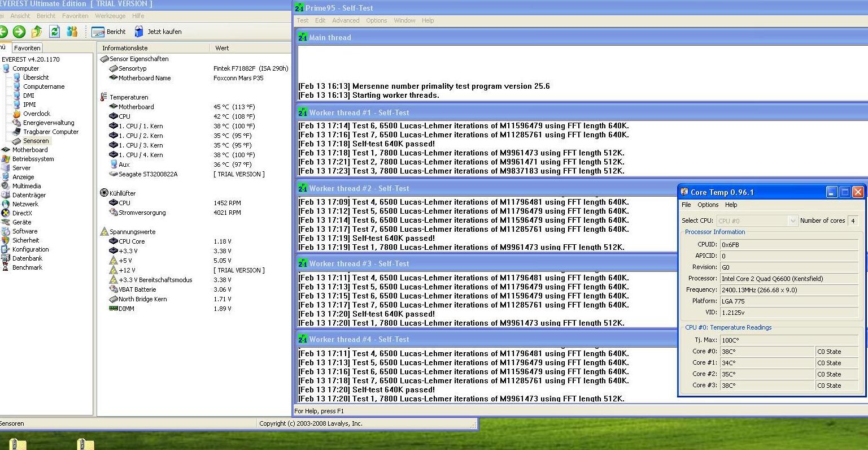868x450 pixels.
Task: Click the Software icon in tree
Action: click(6, 231)
